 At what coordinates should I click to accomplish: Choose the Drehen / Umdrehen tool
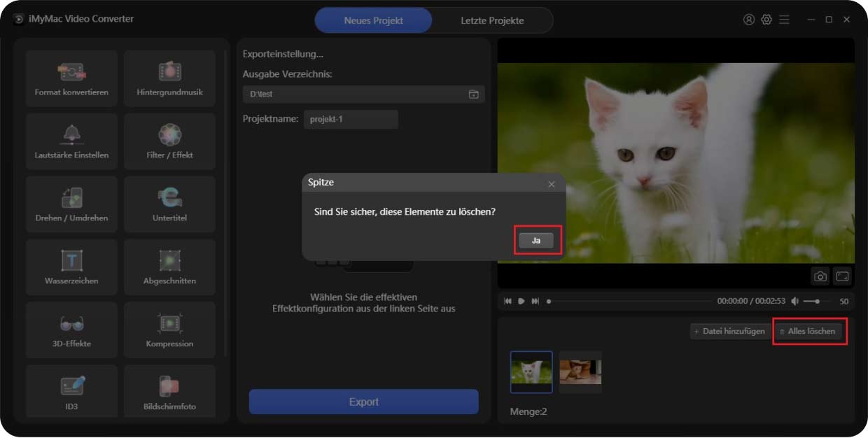71,204
